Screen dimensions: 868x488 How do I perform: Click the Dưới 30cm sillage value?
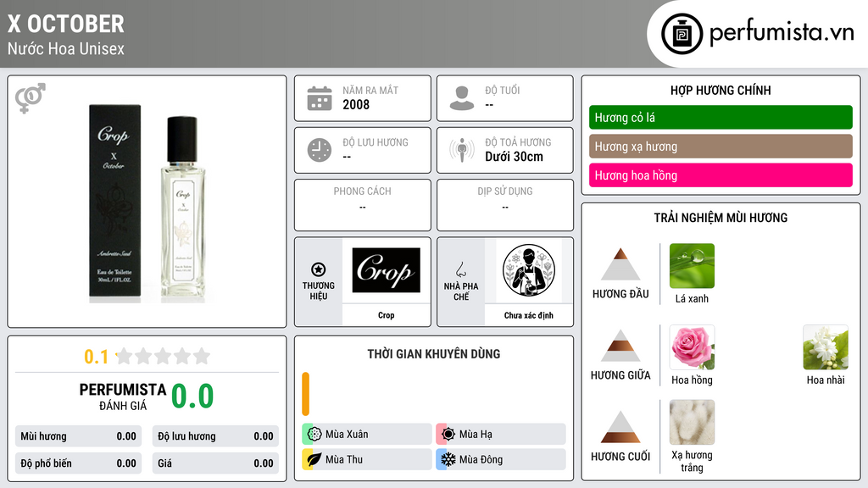click(x=514, y=157)
